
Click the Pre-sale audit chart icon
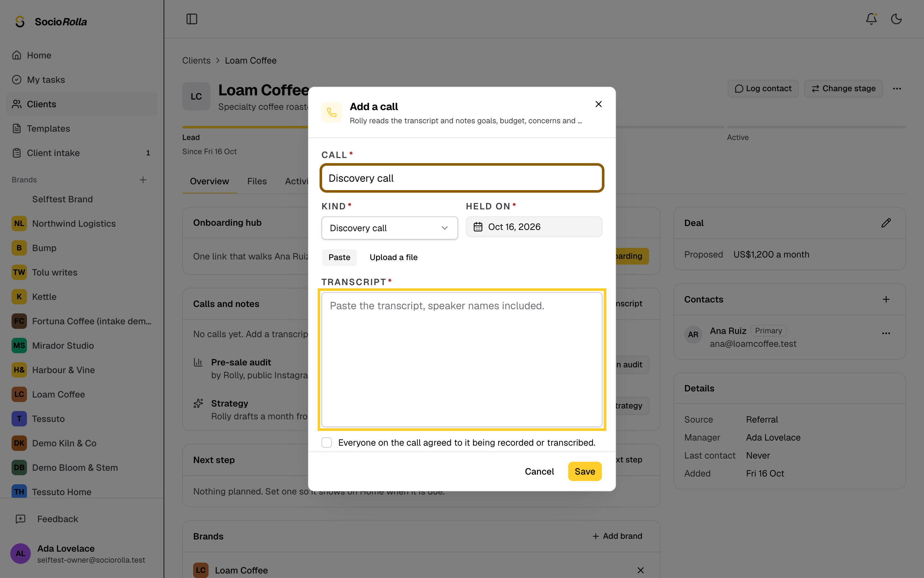pyautogui.click(x=198, y=362)
